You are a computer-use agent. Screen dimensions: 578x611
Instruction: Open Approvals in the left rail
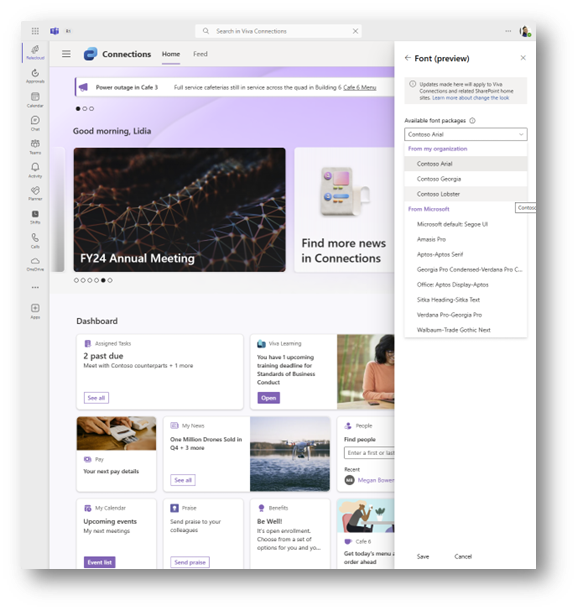(35, 76)
